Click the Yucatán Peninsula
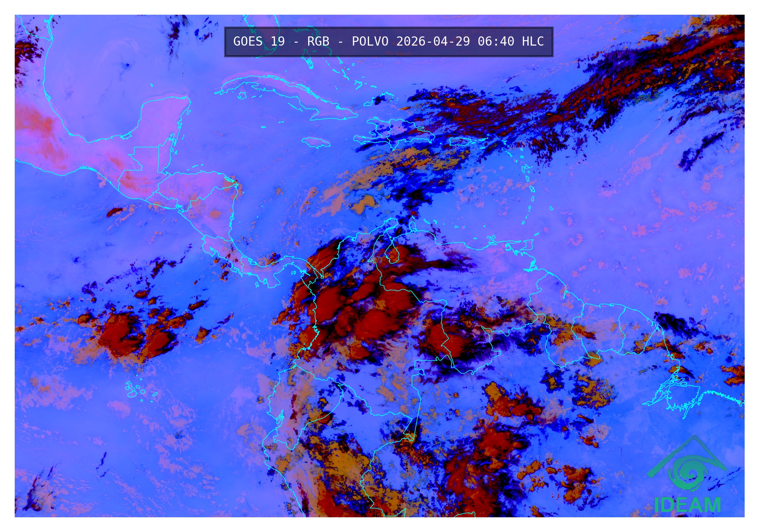759x532 pixels. 162,118
